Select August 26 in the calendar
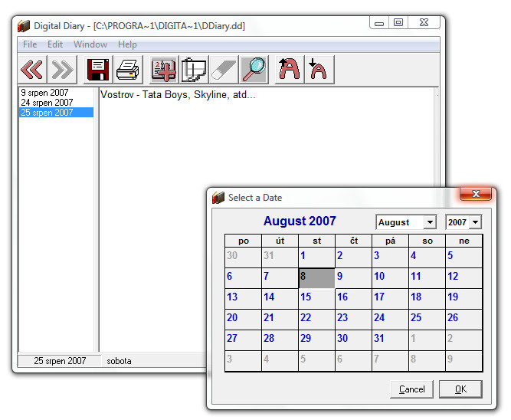The image size is (511, 420). (x=464, y=320)
